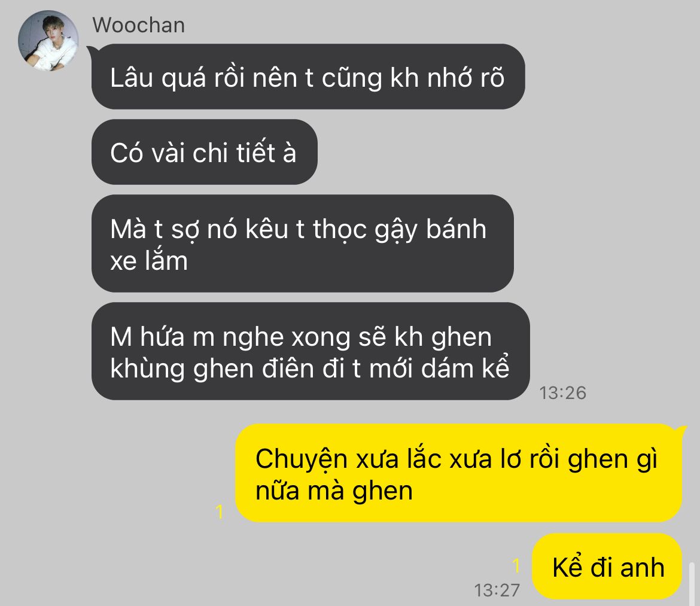The height and width of the screenshot is (606, 700).
Task: Click the 13:26 timestamp
Action: click(x=562, y=392)
